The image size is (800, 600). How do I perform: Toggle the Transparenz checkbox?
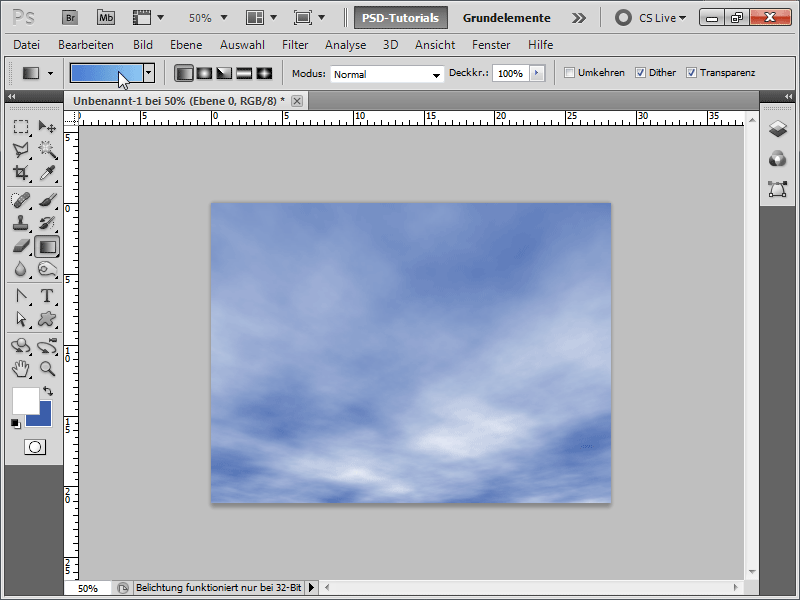pyautogui.click(x=691, y=72)
